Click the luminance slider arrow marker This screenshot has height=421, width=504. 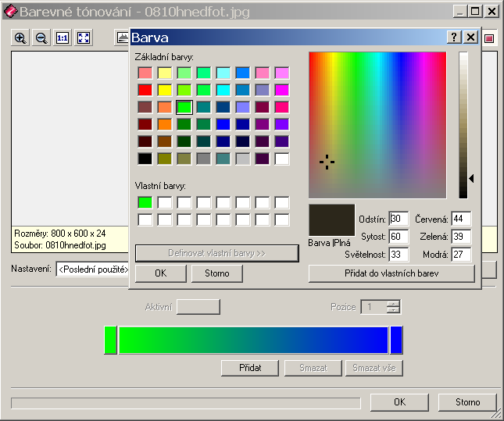471,179
